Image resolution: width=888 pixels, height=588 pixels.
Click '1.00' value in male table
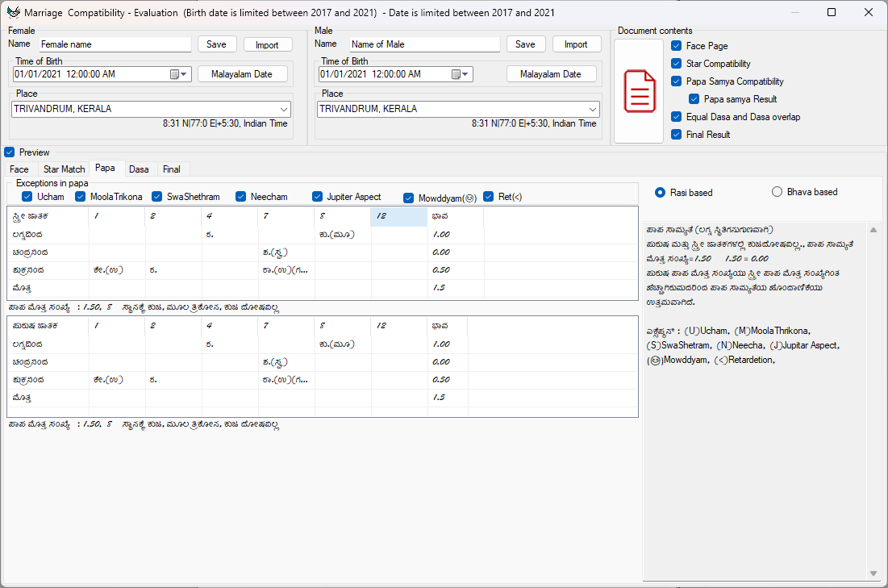[441, 344]
